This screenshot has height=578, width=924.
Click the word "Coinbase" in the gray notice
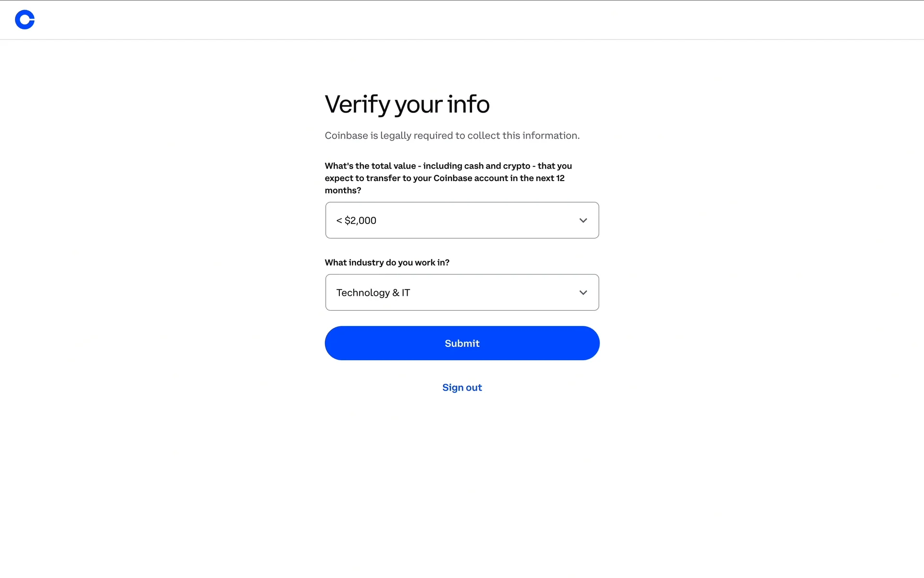[x=346, y=136]
